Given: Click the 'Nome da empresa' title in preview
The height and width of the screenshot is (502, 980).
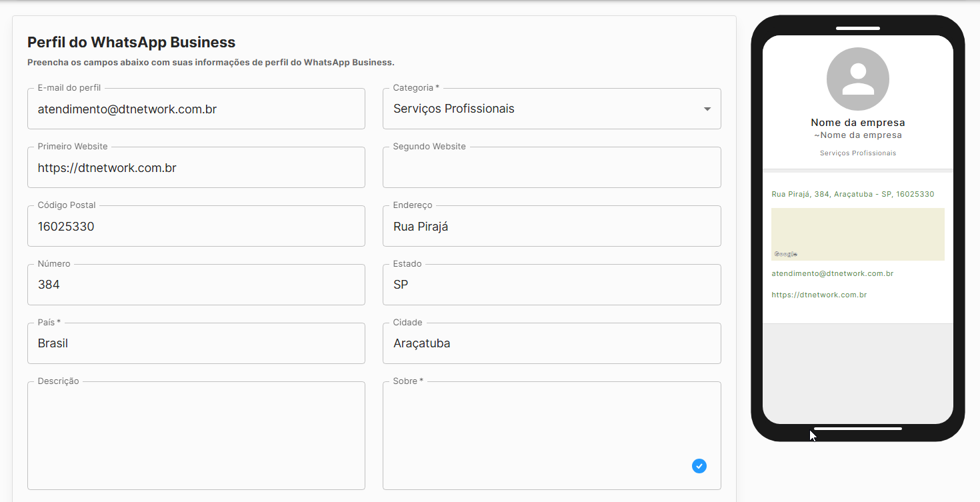Looking at the screenshot, I should tap(858, 123).
